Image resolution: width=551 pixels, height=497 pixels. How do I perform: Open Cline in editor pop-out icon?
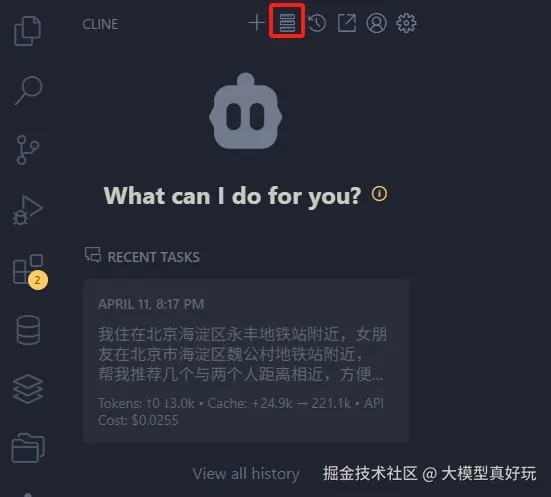(x=347, y=23)
